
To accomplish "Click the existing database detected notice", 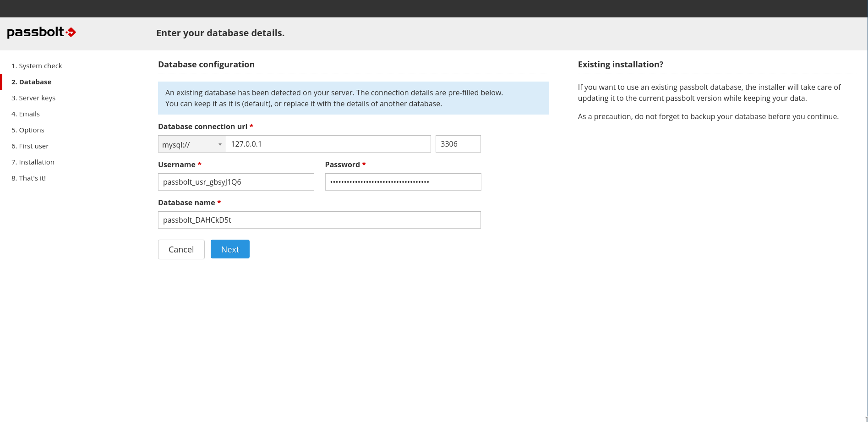I will pyautogui.click(x=354, y=98).
